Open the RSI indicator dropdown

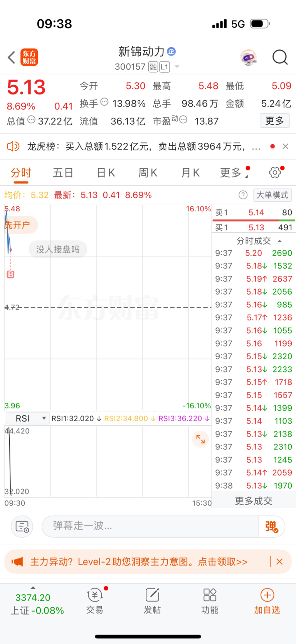pos(27,418)
